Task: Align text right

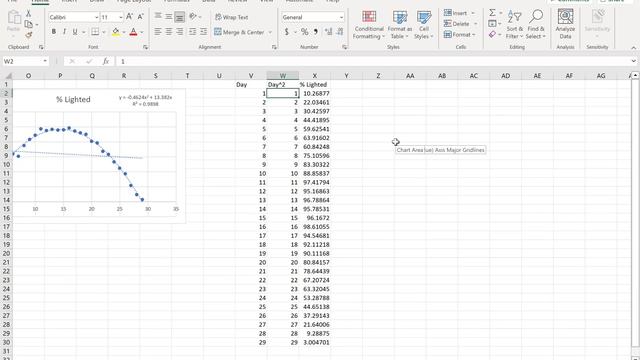Action: click(x=180, y=32)
